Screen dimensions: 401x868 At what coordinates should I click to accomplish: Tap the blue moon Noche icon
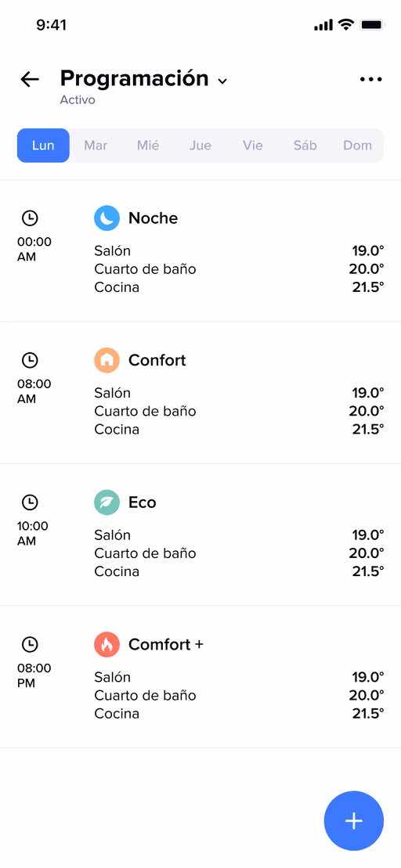pos(107,218)
